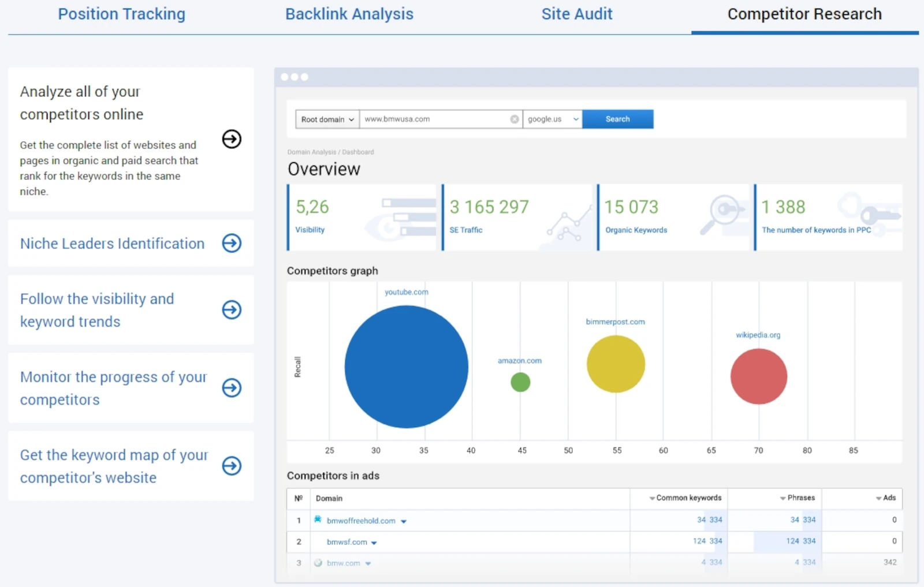Image resolution: width=924 pixels, height=587 pixels.
Task: Click the clear icon in the search field
Action: [514, 119]
